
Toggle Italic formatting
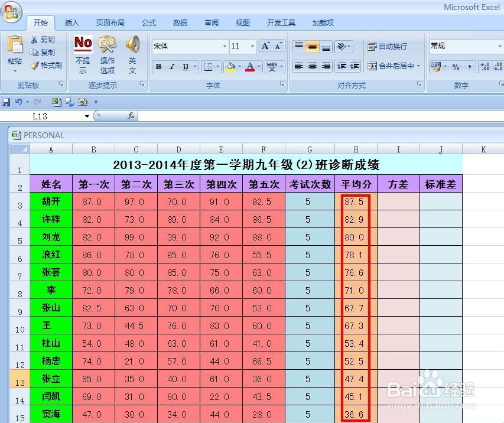172,66
